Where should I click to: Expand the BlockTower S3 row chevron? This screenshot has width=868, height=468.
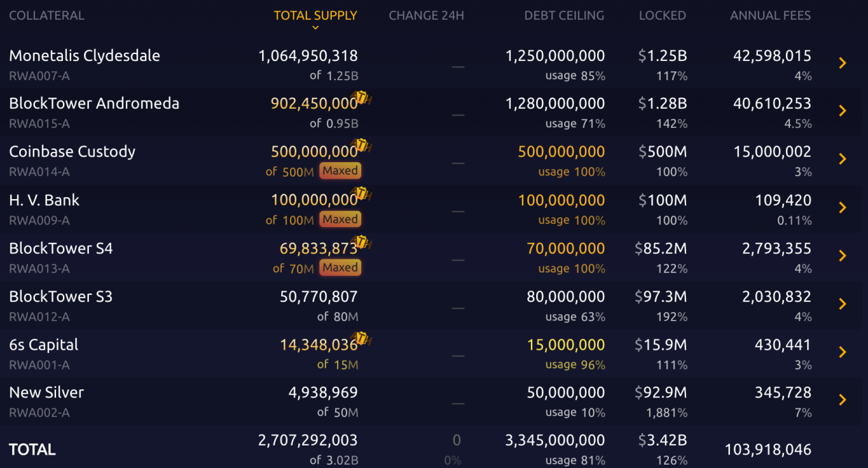tap(843, 304)
